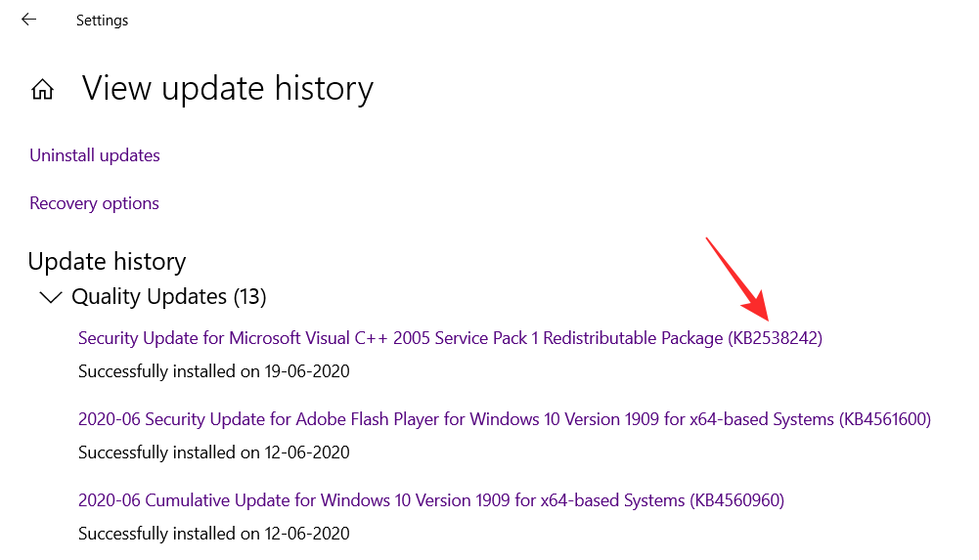The height and width of the screenshot is (560, 979).
Task: Click the Quality Updates section label
Action: tap(149, 296)
